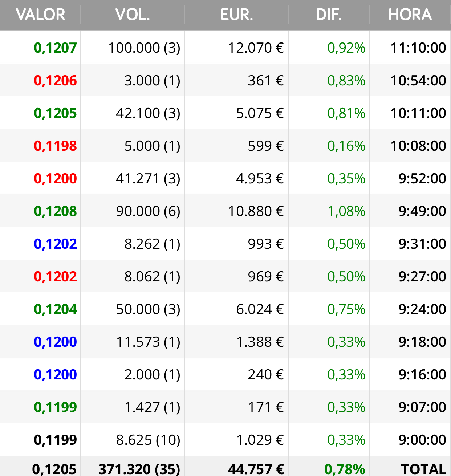The width and height of the screenshot is (451, 476).
Task: Select amount 10.880 €
Action: 256,211
